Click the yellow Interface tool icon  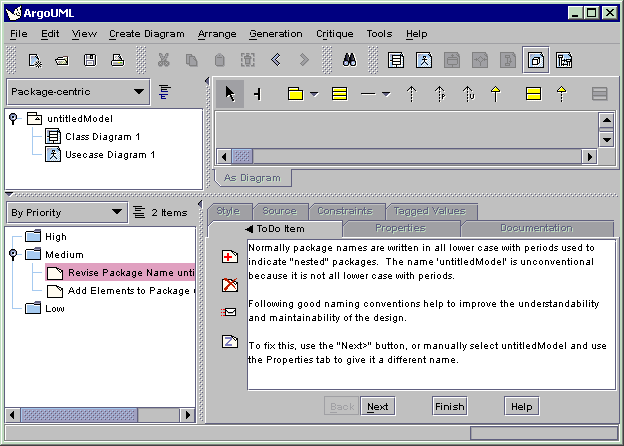533,94
